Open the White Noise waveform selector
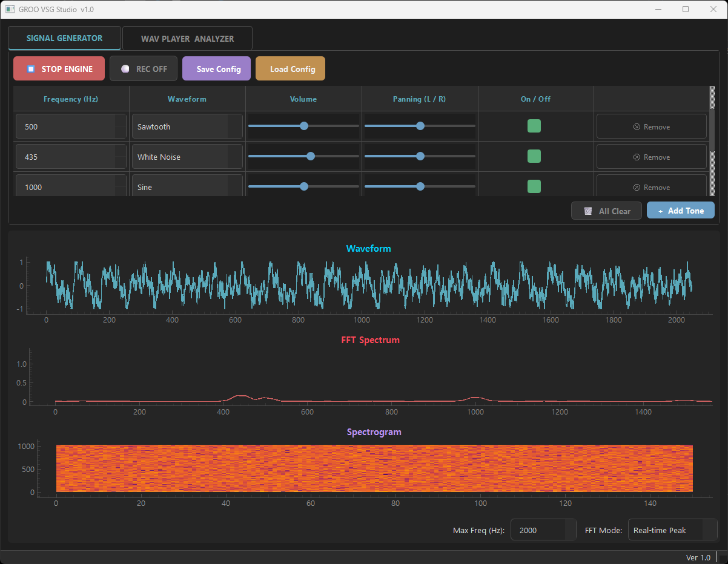The width and height of the screenshot is (728, 564). coord(187,156)
